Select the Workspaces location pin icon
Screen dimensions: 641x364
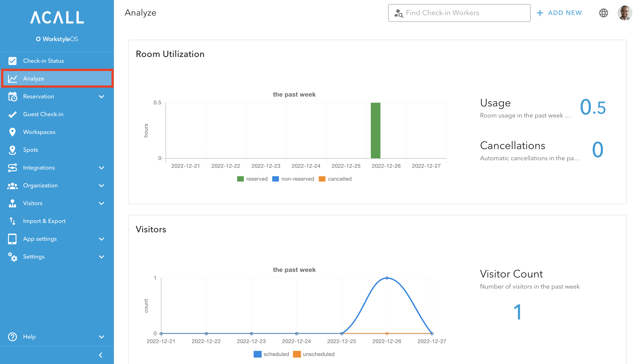(x=12, y=132)
